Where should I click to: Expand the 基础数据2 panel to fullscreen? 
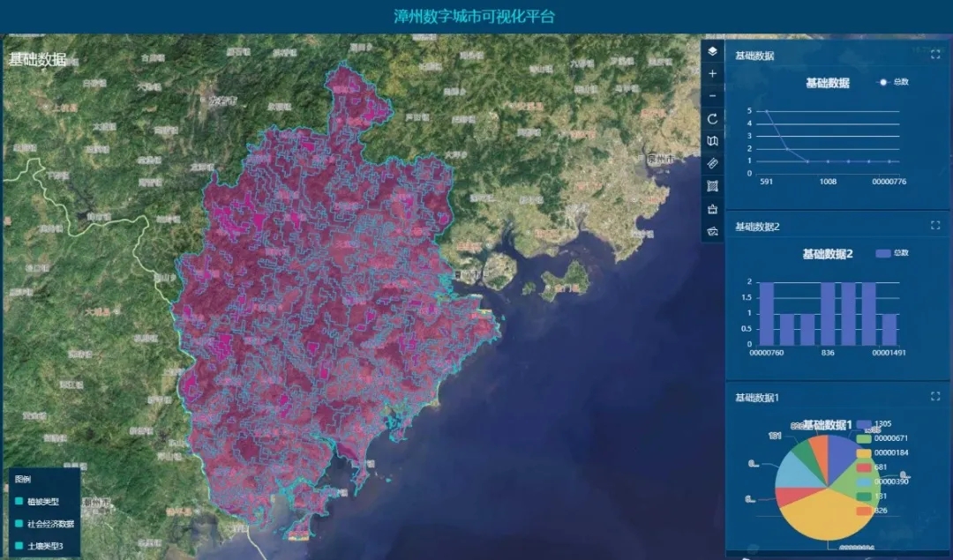click(935, 226)
